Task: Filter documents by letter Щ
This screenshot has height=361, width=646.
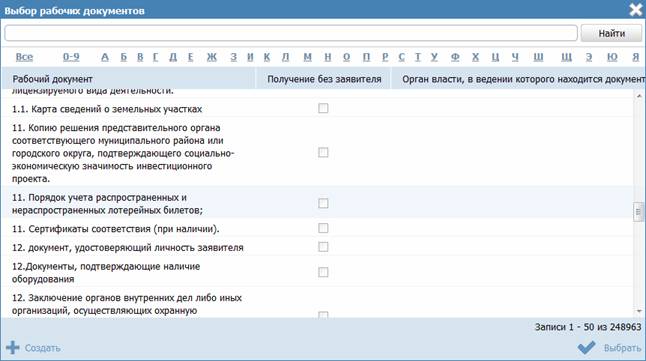Action: pyautogui.click(x=566, y=57)
